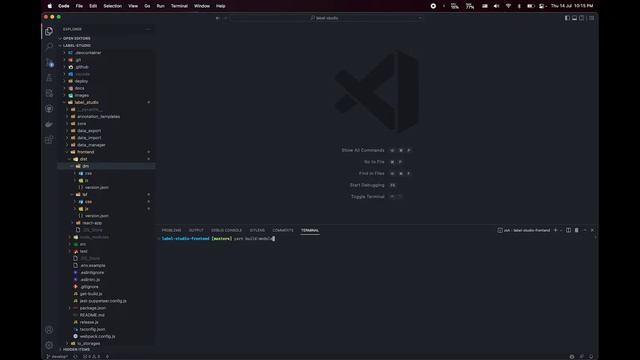Open the new terminal profile dropdown arrow

tap(561, 230)
